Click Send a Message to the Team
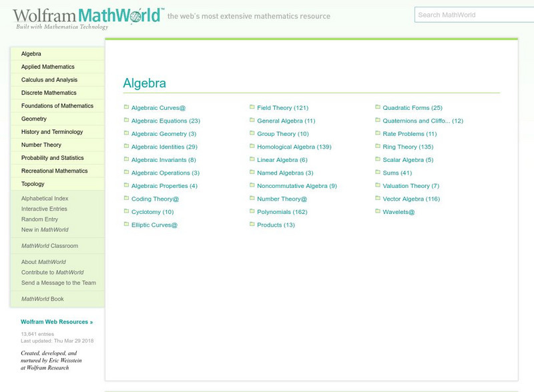Viewport: 534px width, 392px height. (59, 283)
